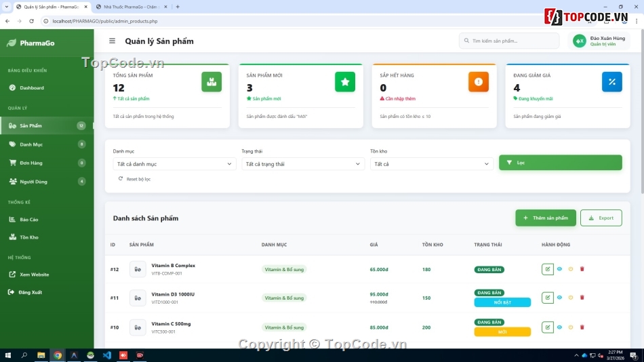The width and height of the screenshot is (644, 362).
Task: Click the page vertical scrollbar
Action: (642, 111)
